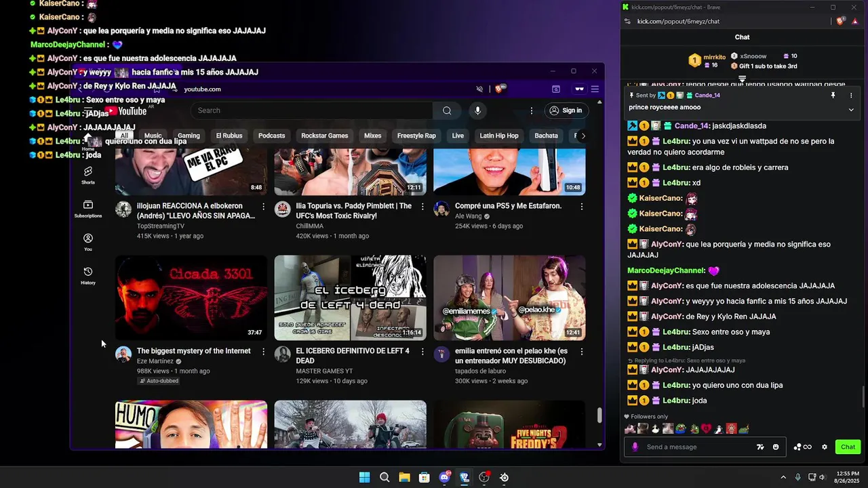Open site settings icon beside kick.com address
Screen dimensions: 868x488
[626, 21]
